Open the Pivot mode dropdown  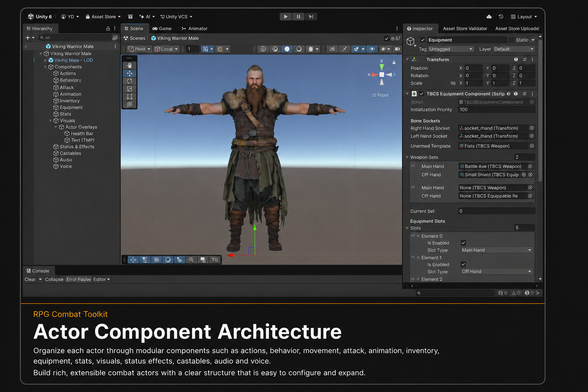point(139,49)
